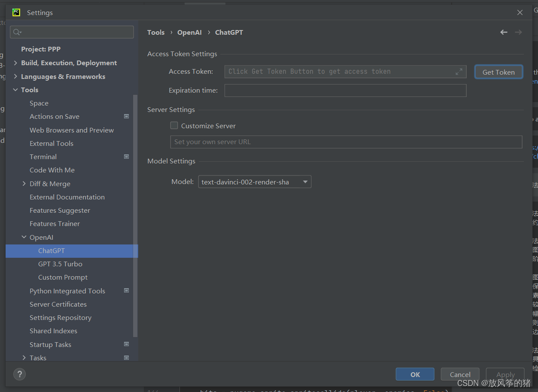Collapse the OpenAI node chevron
Image resolution: width=538 pixels, height=392 pixels.
coord(24,237)
